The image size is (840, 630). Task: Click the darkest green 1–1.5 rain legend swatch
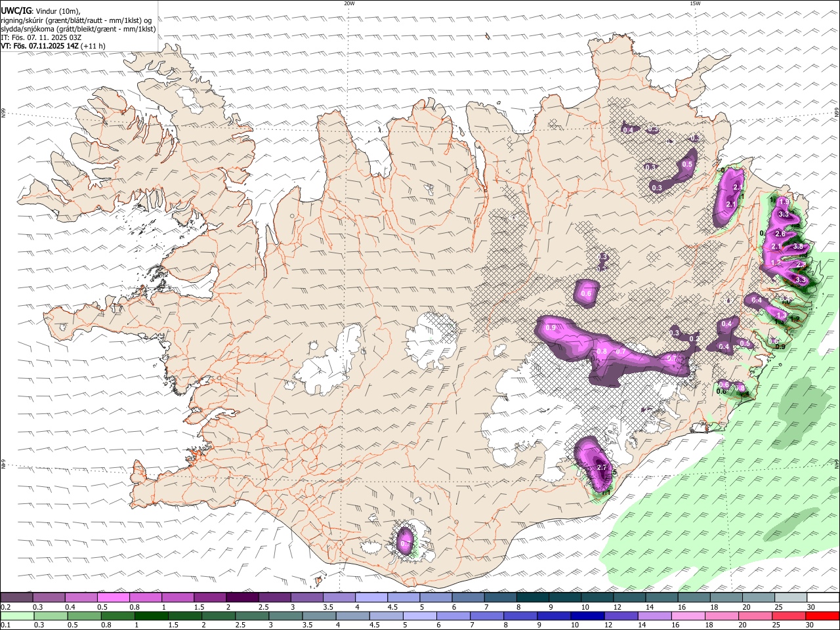(x=152, y=616)
